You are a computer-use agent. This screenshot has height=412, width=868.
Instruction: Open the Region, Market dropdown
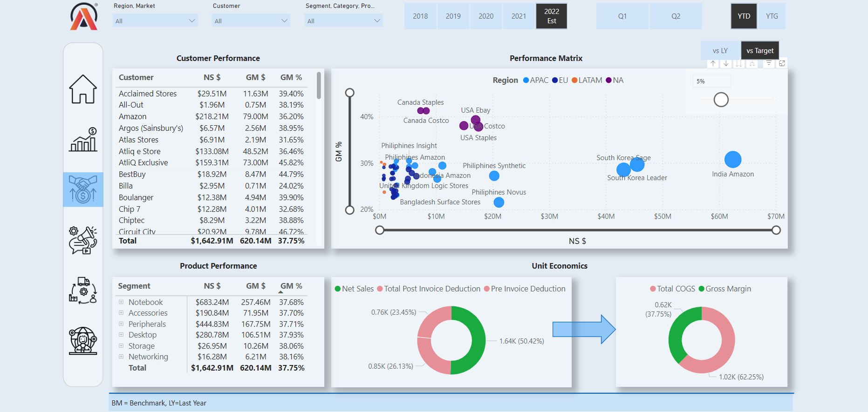pyautogui.click(x=155, y=21)
